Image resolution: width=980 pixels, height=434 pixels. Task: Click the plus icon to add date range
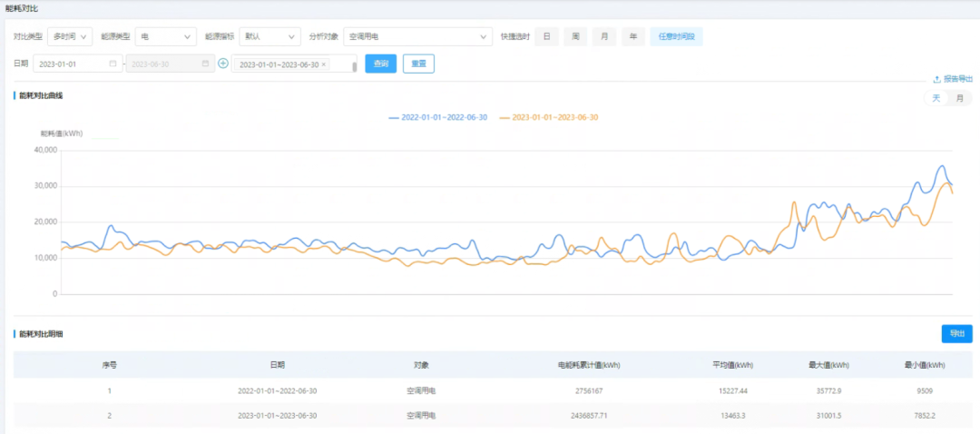pos(222,64)
